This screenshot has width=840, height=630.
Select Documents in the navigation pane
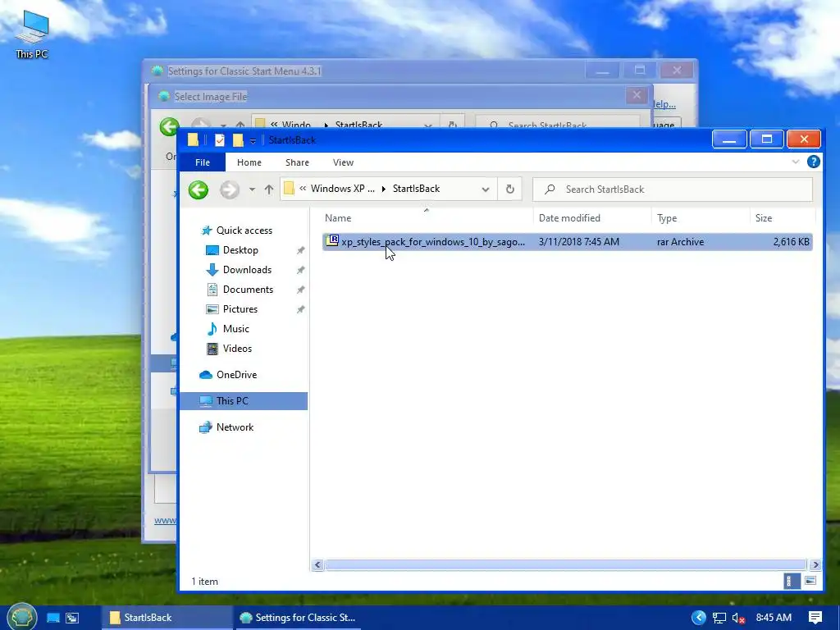coord(248,290)
